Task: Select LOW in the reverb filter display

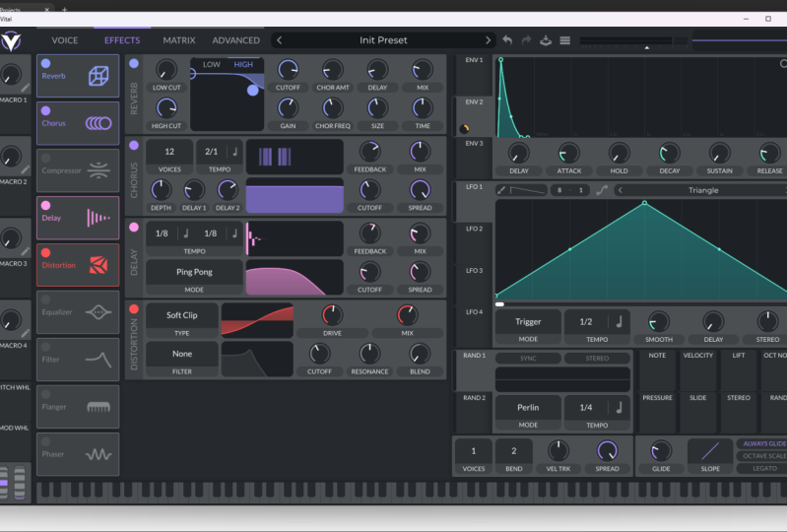Action: pos(212,65)
